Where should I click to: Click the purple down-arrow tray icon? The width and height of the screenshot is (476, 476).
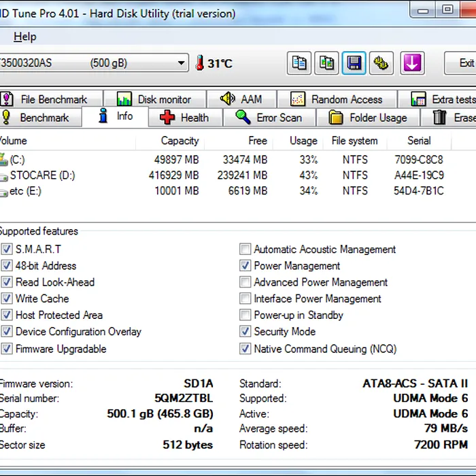click(x=412, y=63)
